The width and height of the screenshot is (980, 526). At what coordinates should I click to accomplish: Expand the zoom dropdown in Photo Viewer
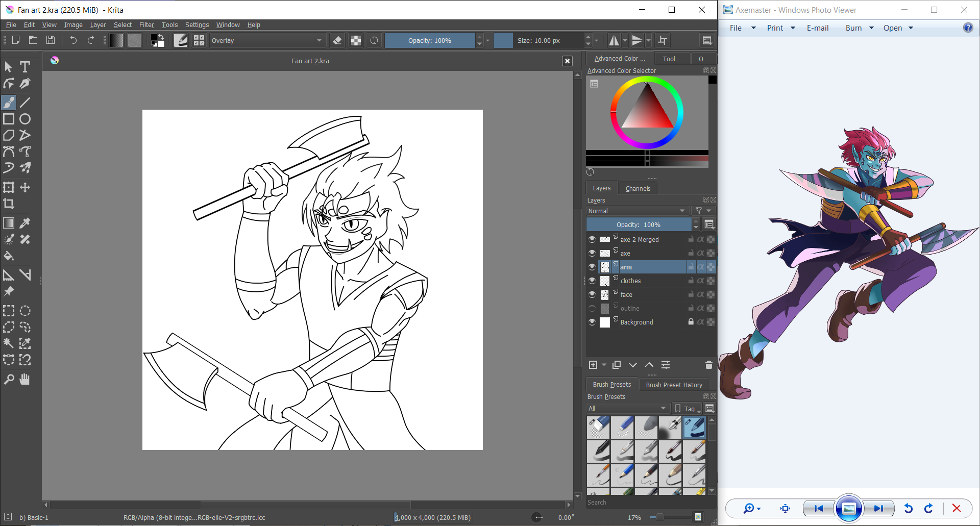pos(759,509)
